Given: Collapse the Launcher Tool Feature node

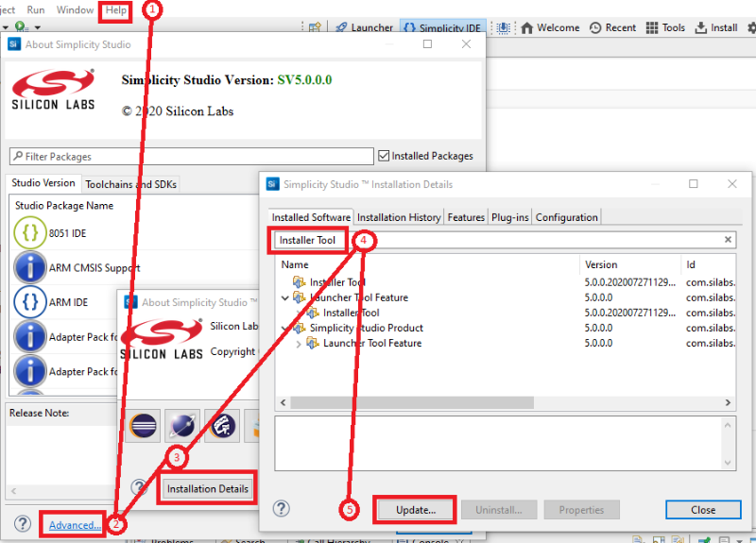Looking at the screenshot, I should (285, 297).
